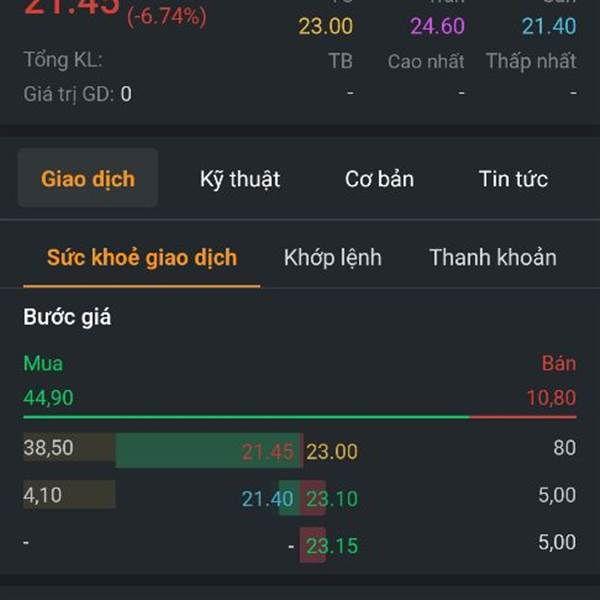The width and height of the screenshot is (600, 600).
Task: Tap the Bước giá section heading
Action: click(67, 318)
